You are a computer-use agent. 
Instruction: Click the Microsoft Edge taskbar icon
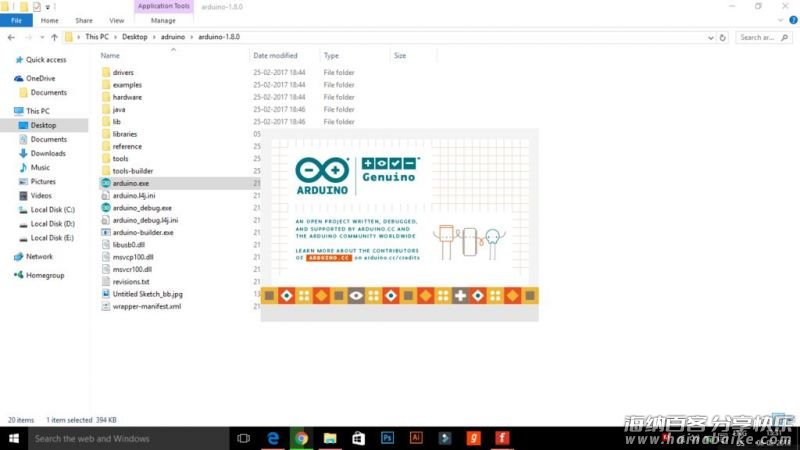271,438
